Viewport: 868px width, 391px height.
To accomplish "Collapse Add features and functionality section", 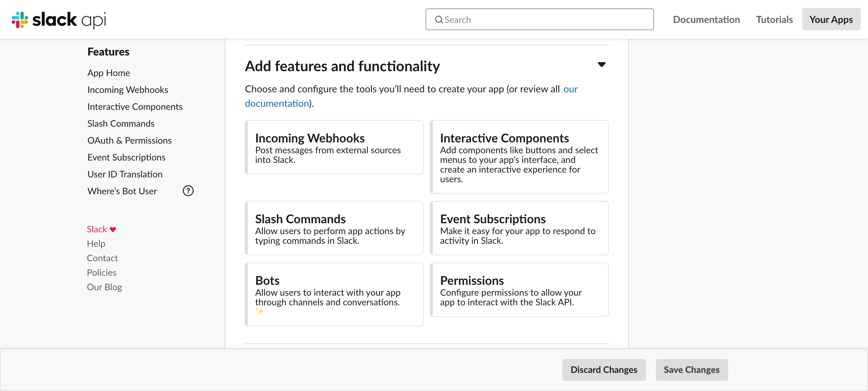I will point(602,65).
